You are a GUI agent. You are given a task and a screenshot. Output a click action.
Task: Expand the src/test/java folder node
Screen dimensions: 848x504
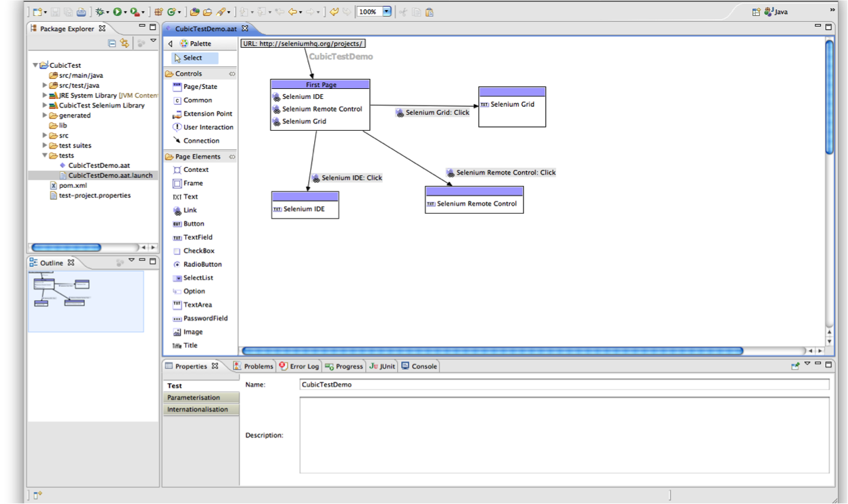click(x=45, y=86)
